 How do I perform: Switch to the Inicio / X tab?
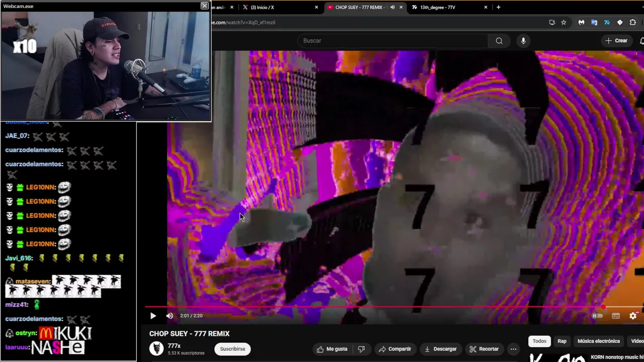tap(279, 7)
